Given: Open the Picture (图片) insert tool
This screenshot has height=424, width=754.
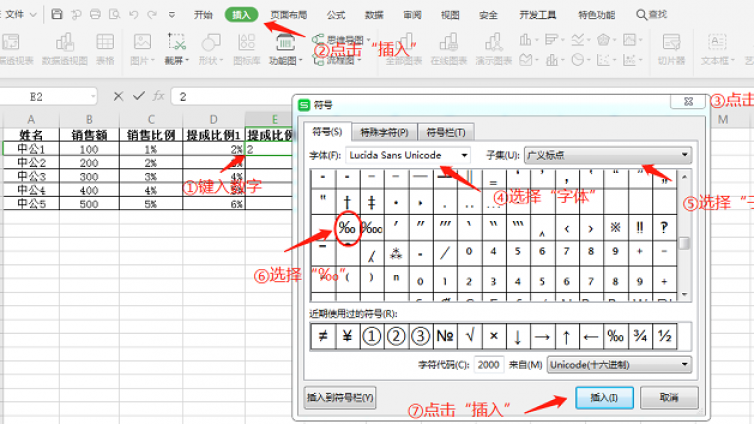Looking at the screenshot, I should 142,49.
